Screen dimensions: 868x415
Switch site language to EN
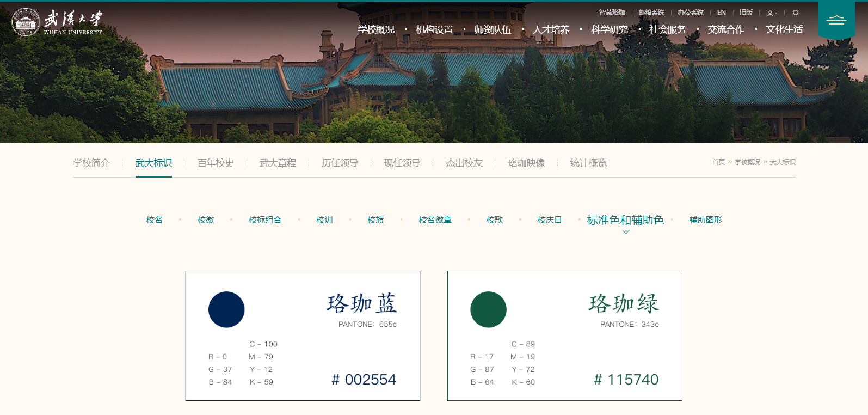[x=722, y=13]
